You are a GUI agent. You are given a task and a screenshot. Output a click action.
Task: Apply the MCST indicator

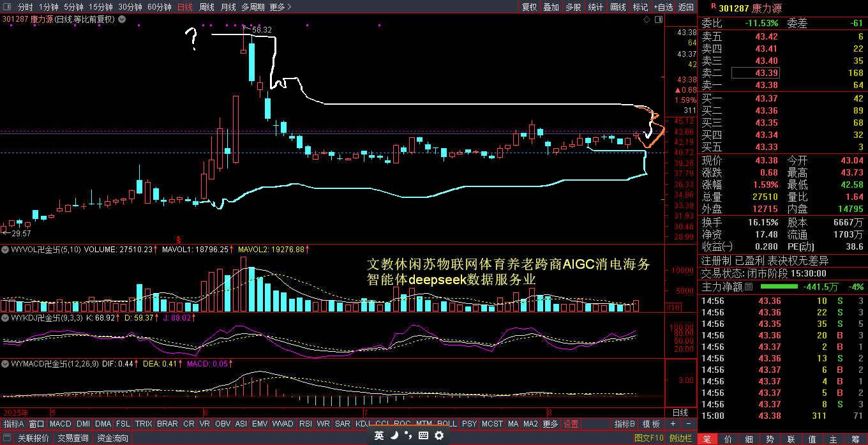tap(492, 424)
